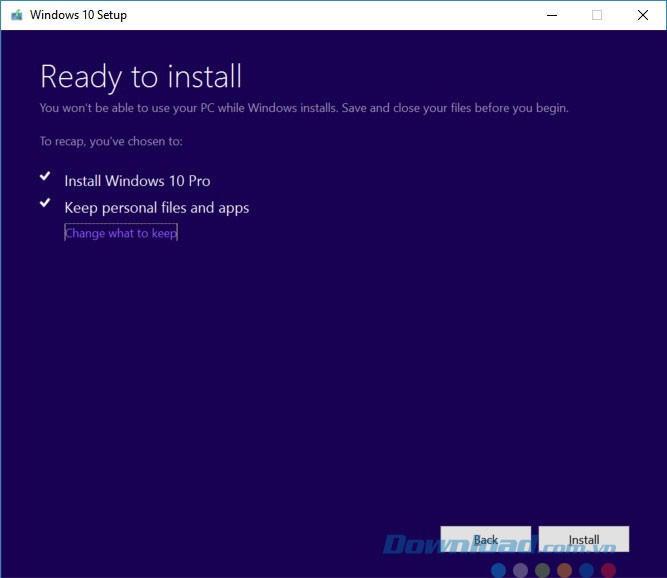Click the 'To recap, you've chosen to' line
The height and width of the screenshot is (578, 667).
pos(111,142)
